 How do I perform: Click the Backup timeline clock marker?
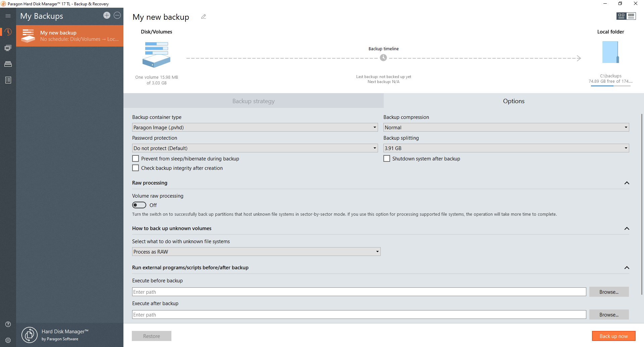click(383, 58)
